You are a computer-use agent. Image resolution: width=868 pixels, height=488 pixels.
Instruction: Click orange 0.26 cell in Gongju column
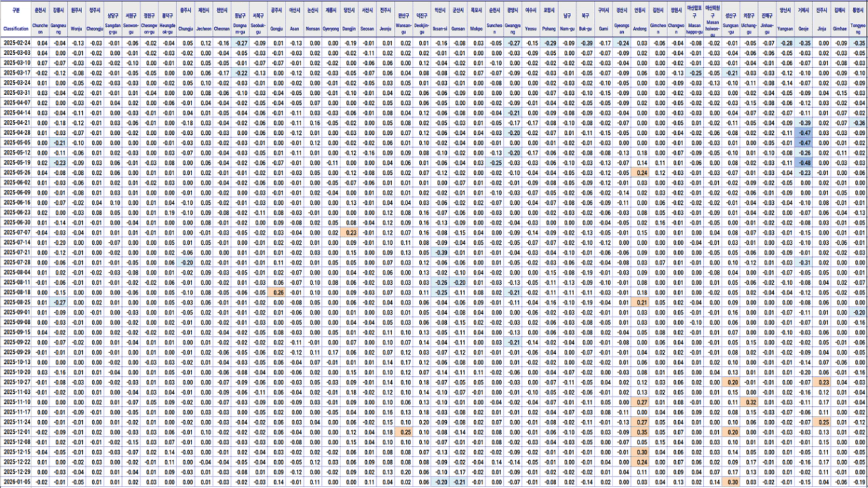coord(278,293)
